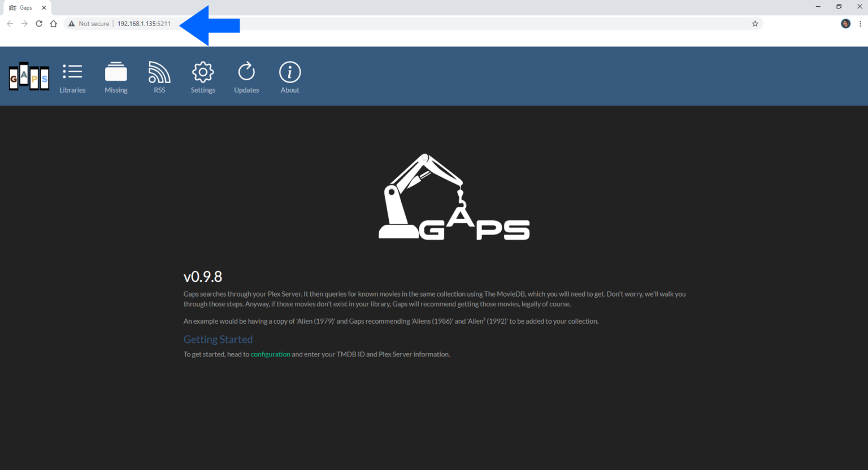Open the Libraries page

coord(72,77)
